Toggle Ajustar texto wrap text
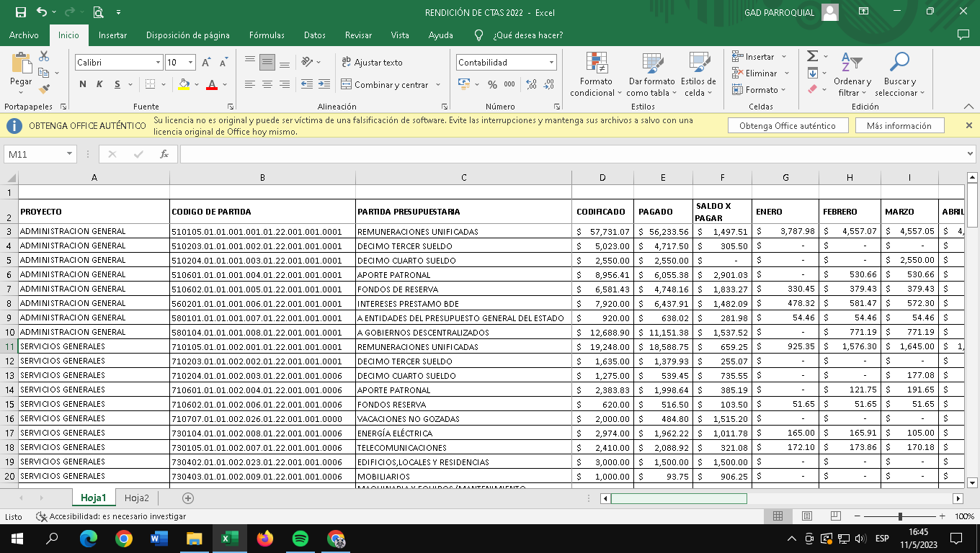The height and width of the screenshot is (553, 980). (x=372, y=63)
